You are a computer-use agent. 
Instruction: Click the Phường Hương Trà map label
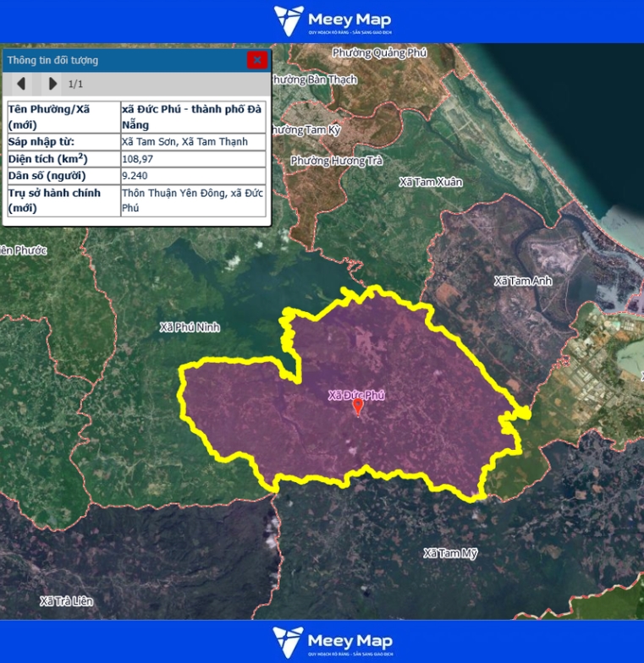[329, 161]
